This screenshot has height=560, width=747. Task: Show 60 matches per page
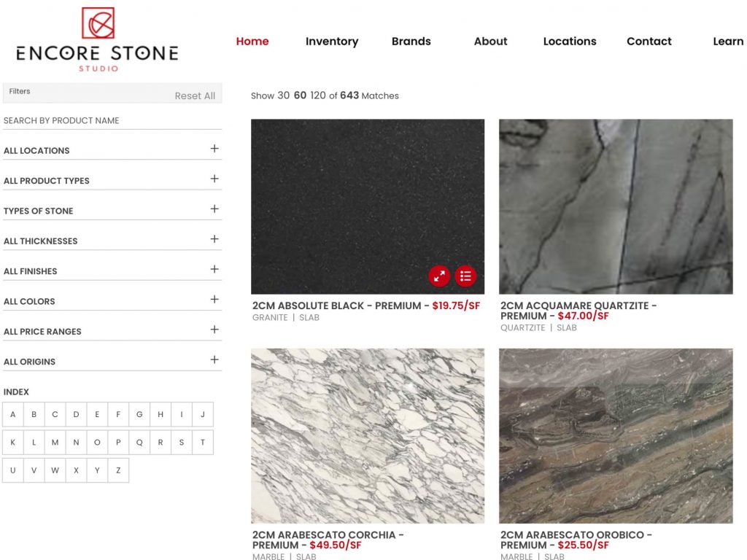(300, 96)
